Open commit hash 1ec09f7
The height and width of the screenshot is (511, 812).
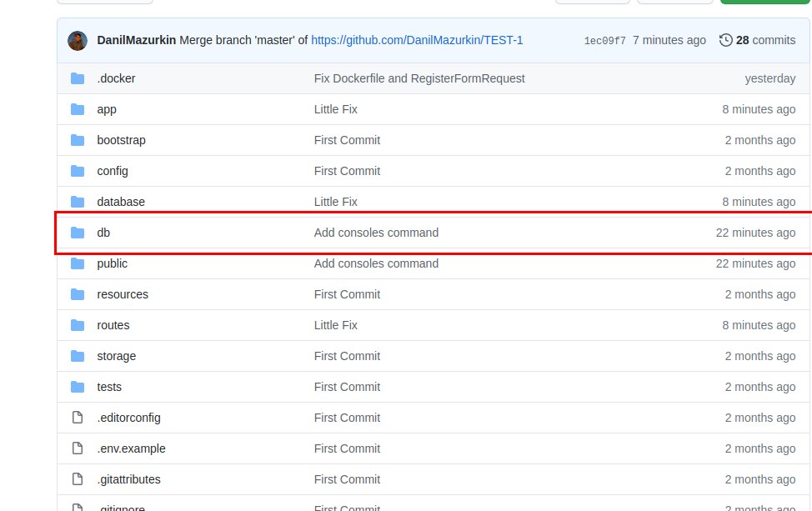pos(605,41)
